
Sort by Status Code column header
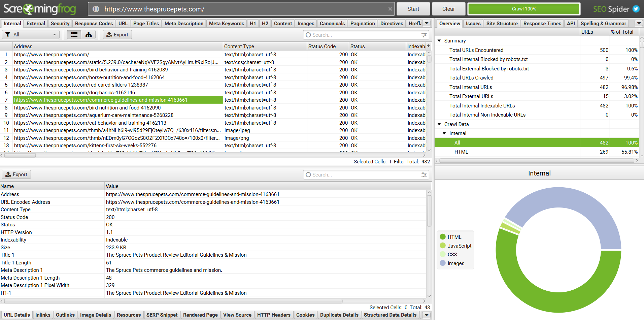click(x=328, y=46)
